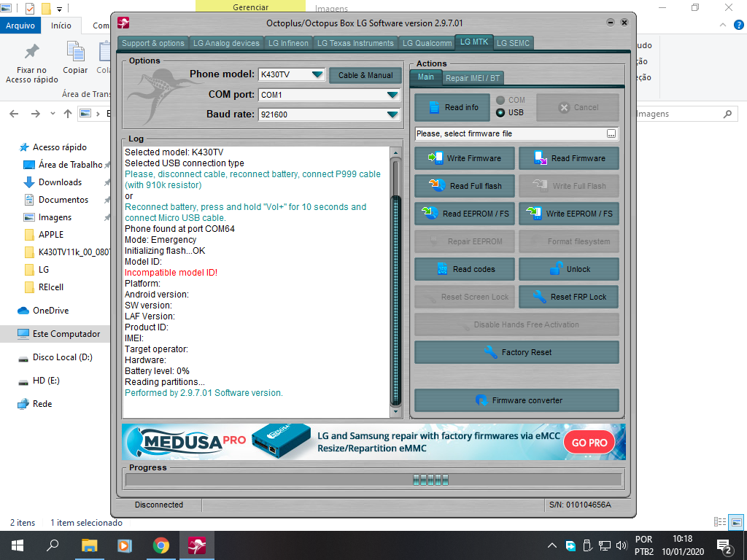Switch to LG Analog devices tab
Screen dimensions: 747x560
click(226, 43)
